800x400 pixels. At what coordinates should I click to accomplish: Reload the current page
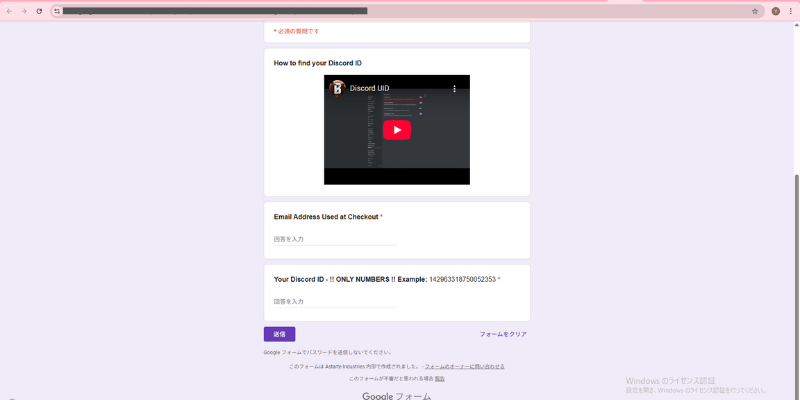point(39,11)
